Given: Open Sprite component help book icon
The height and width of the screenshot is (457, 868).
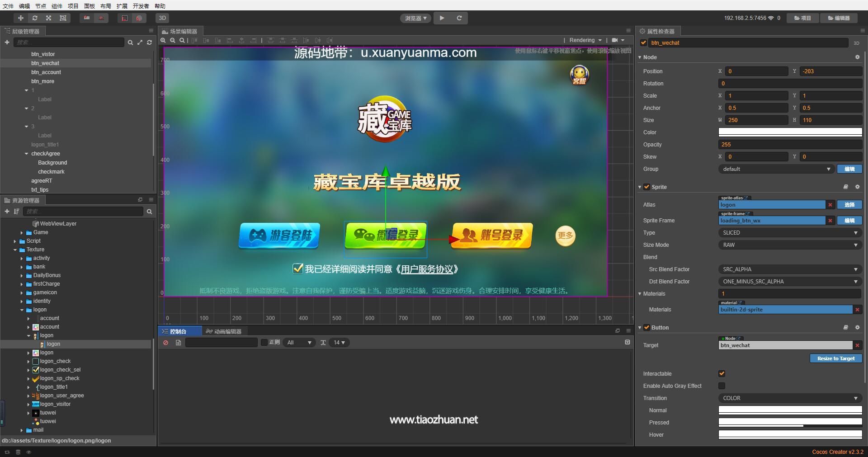Looking at the screenshot, I should click(x=845, y=187).
